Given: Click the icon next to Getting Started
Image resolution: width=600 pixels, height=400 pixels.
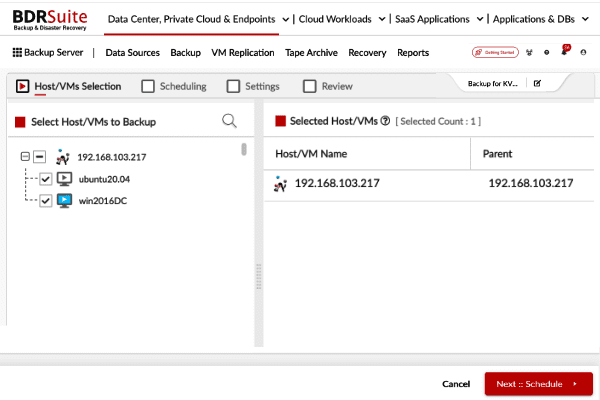Looking at the screenshot, I should click(529, 52).
